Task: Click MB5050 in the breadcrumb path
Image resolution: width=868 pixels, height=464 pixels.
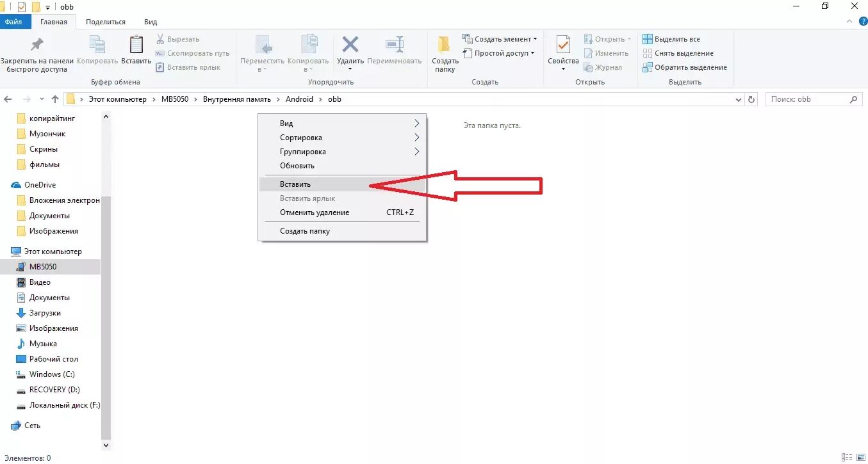Action: [174, 99]
